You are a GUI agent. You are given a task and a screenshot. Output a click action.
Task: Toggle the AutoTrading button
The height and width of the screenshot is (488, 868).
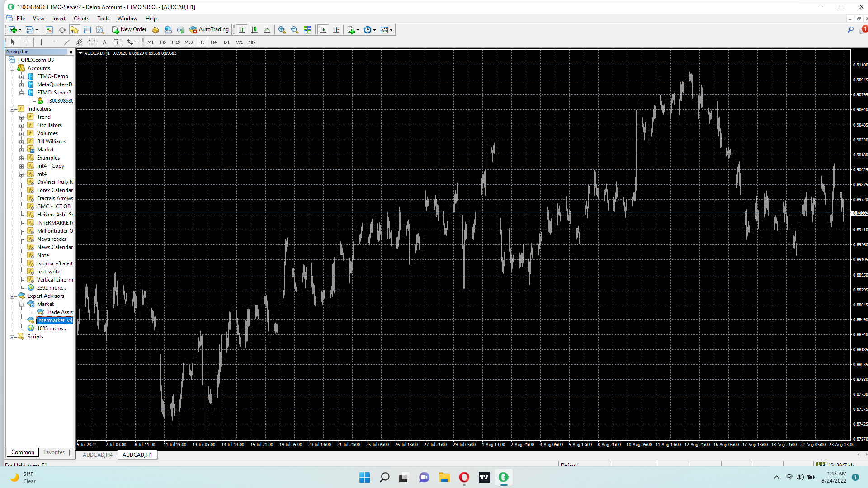pos(209,30)
